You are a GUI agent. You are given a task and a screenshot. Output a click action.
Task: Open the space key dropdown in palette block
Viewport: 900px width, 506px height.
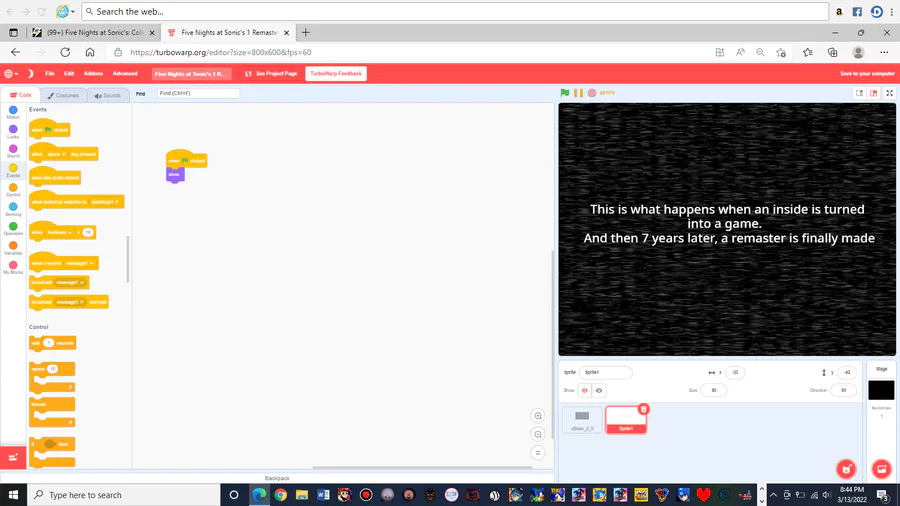(56, 154)
